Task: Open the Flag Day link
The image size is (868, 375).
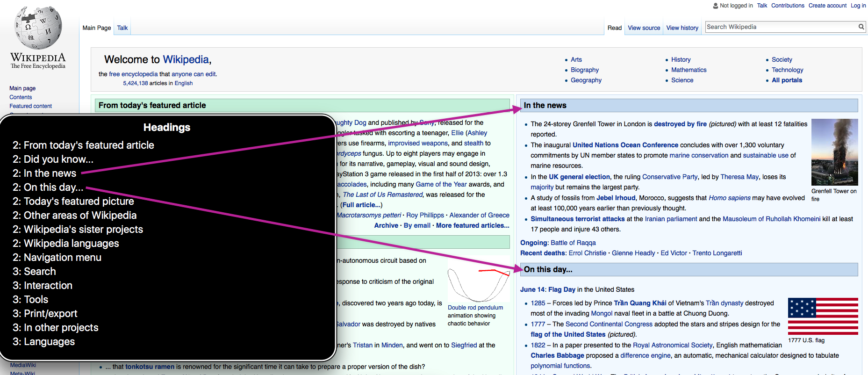Action: click(x=561, y=290)
